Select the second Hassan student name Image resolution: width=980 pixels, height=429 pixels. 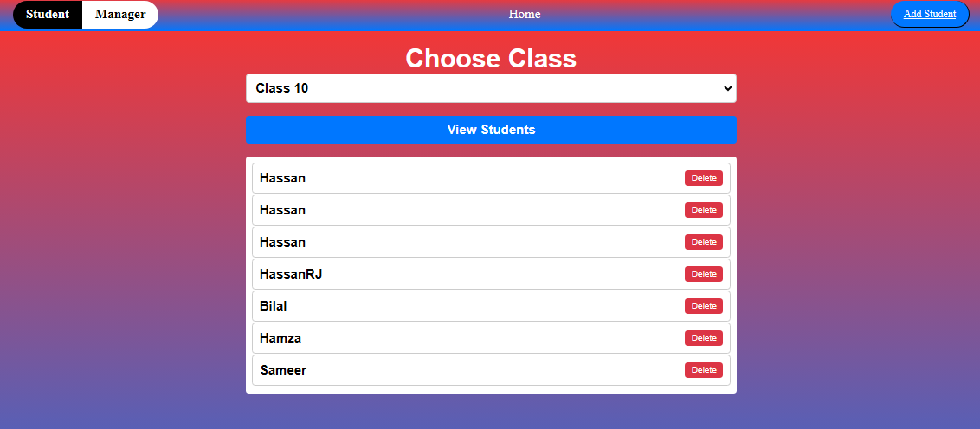point(282,210)
